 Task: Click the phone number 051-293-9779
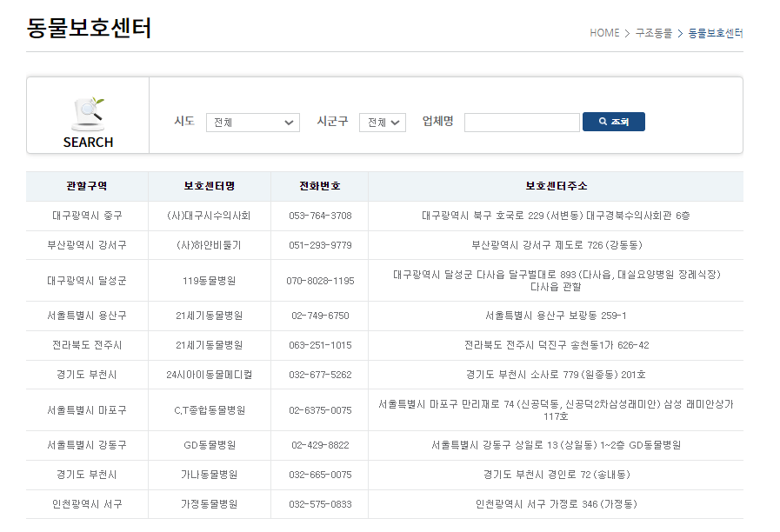pos(319,243)
